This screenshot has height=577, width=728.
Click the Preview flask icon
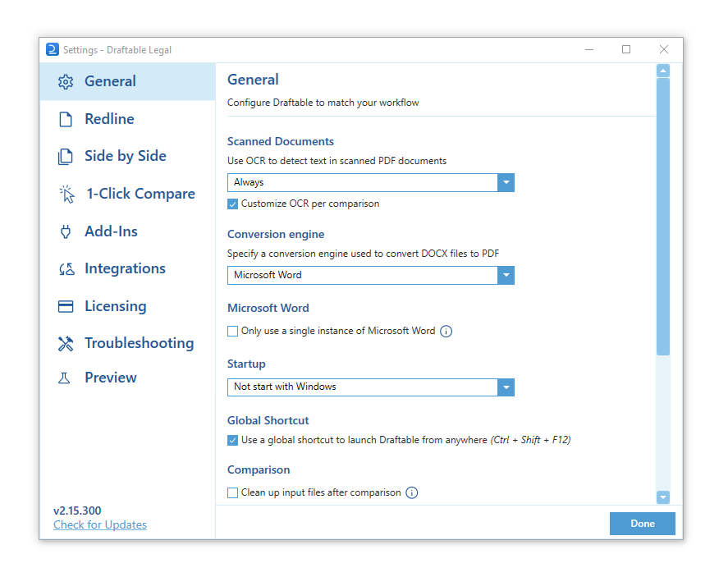tap(64, 378)
